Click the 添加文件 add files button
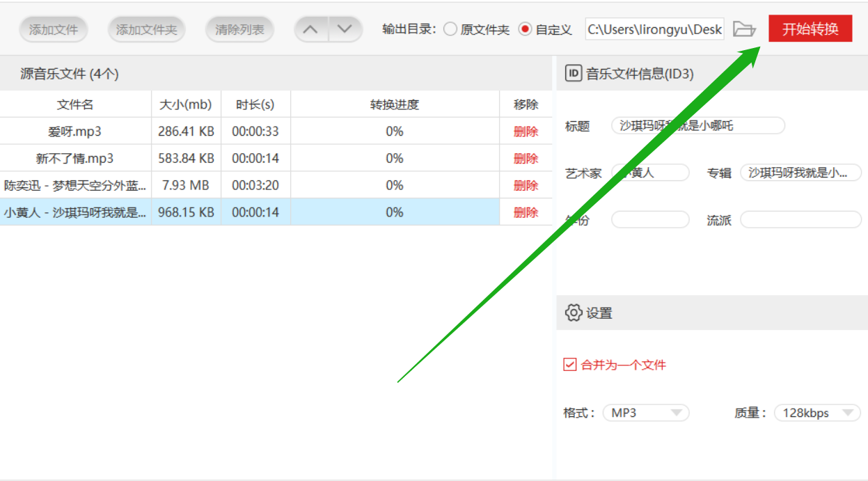Screen dimensions: 868x481 tap(54, 29)
